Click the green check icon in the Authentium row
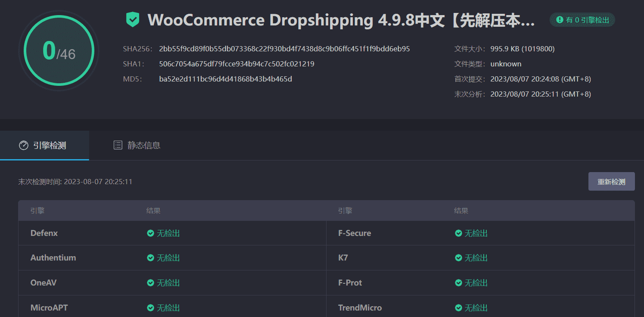 (150, 258)
